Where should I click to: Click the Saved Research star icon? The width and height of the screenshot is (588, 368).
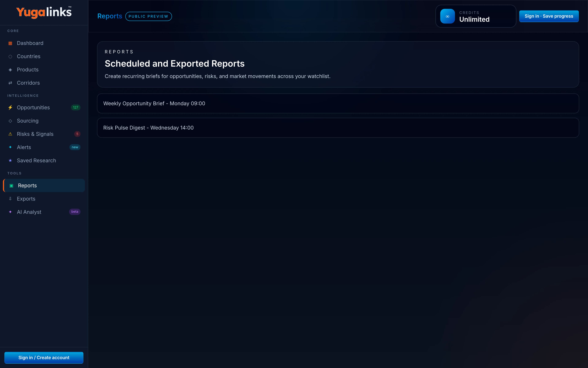pos(10,161)
